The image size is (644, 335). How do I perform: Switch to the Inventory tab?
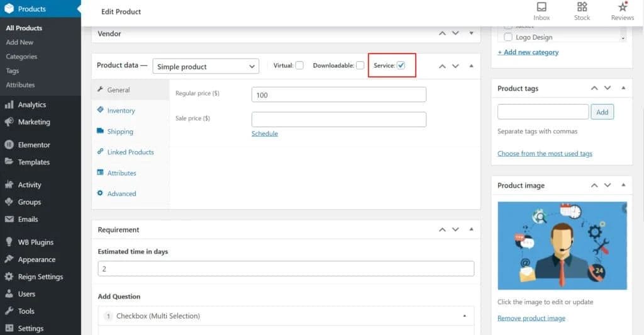[x=121, y=111]
